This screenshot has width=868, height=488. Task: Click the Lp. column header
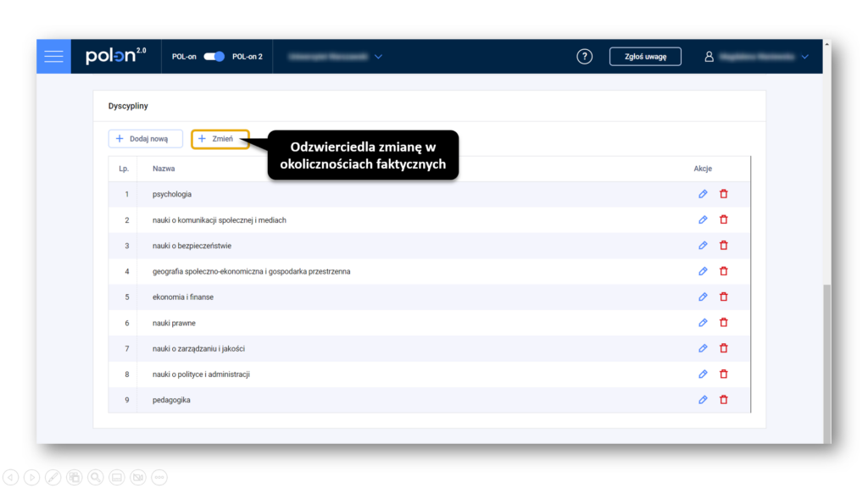124,169
